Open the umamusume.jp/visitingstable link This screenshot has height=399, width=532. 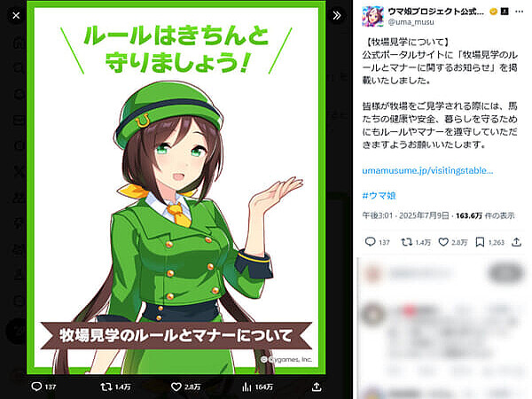click(427, 170)
